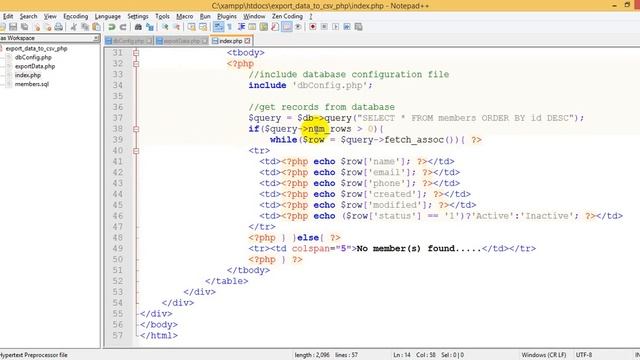The width and height of the screenshot is (640, 360).
Task: Open the Zen Coding menu
Action: (287, 16)
